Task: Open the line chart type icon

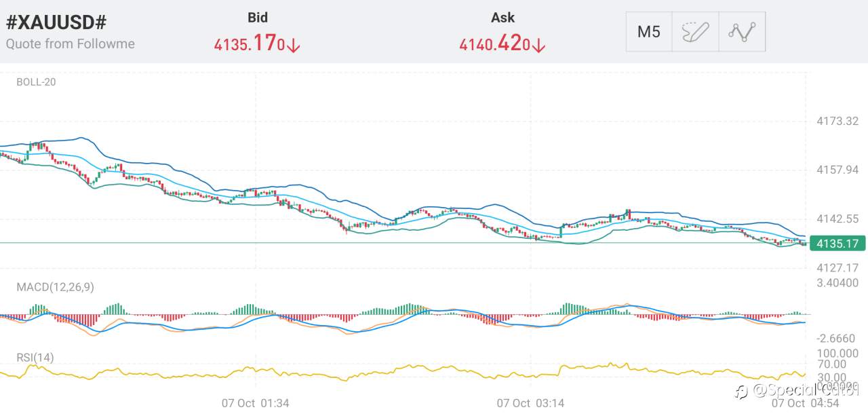Action: pos(742,31)
